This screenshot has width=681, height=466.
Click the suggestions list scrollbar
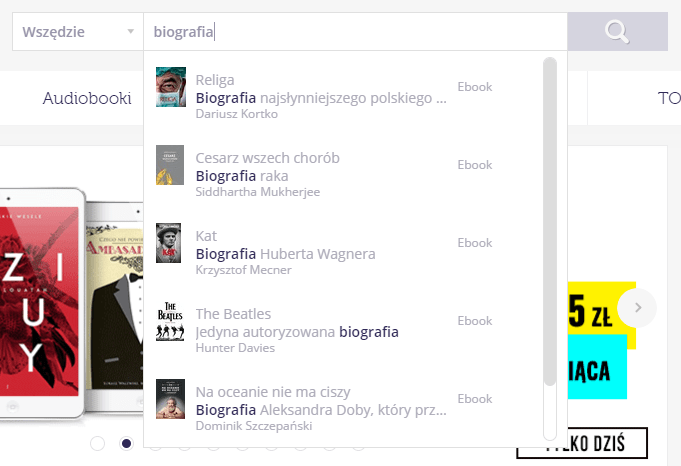click(x=550, y=221)
